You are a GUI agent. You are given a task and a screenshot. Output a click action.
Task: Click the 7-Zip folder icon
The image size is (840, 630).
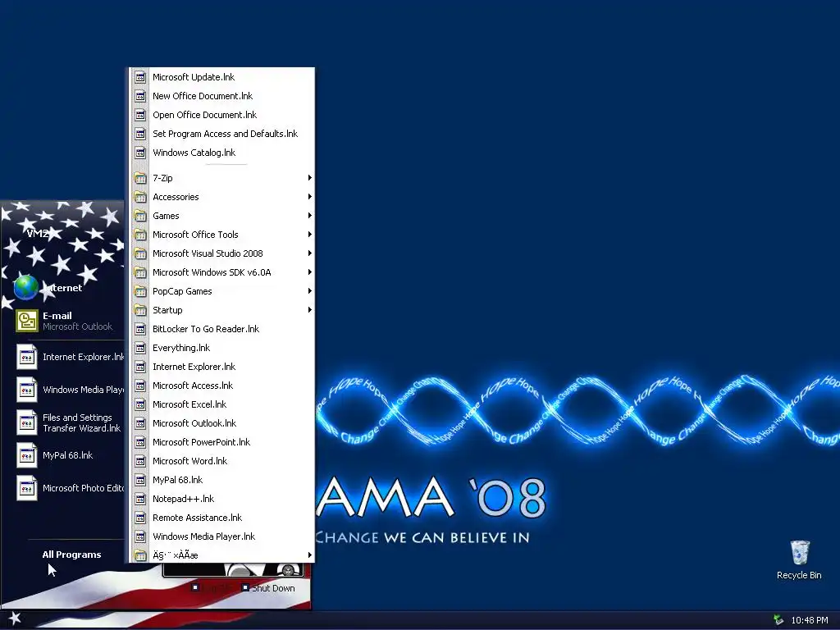coord(140,178)
